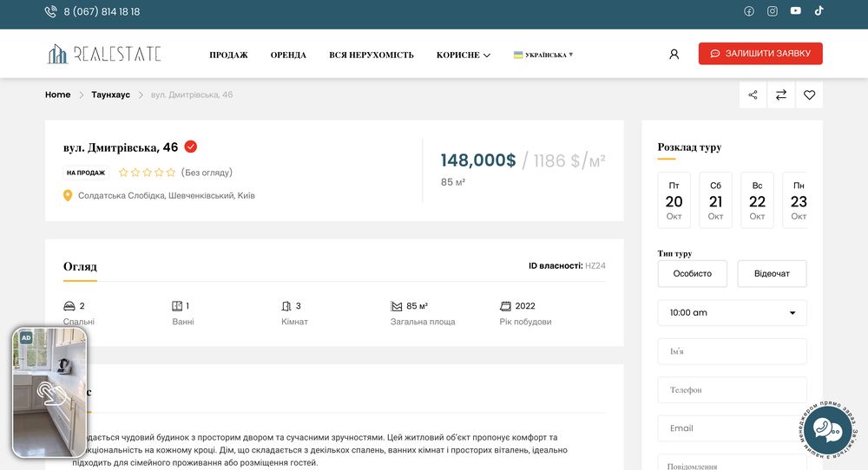Click the phone handset icon in header

[x=50, y=11]
